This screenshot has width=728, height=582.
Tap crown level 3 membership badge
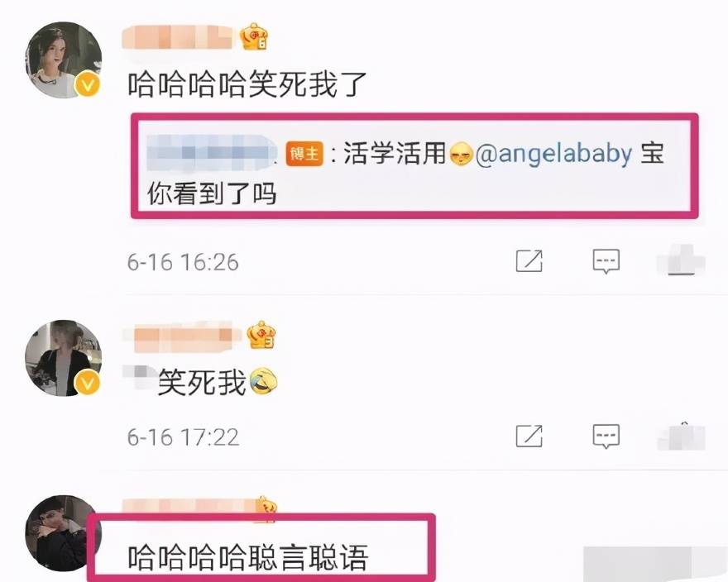[261, 335]
